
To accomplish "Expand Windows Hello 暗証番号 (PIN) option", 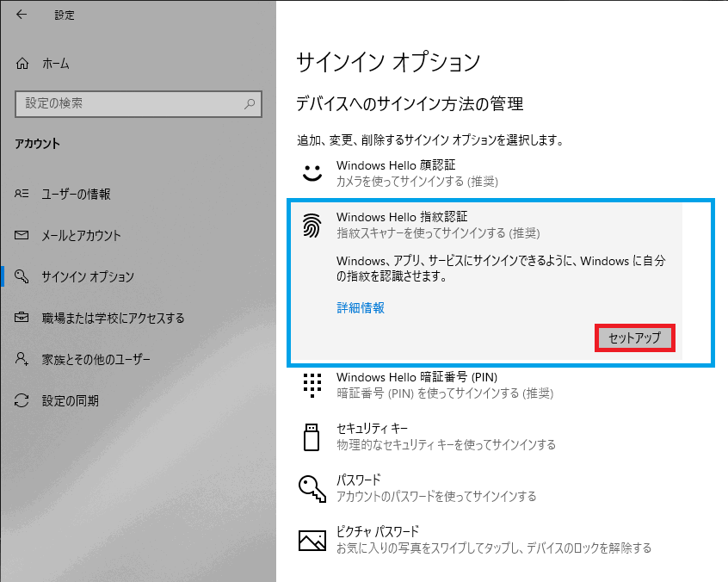I will pos(488,386).
